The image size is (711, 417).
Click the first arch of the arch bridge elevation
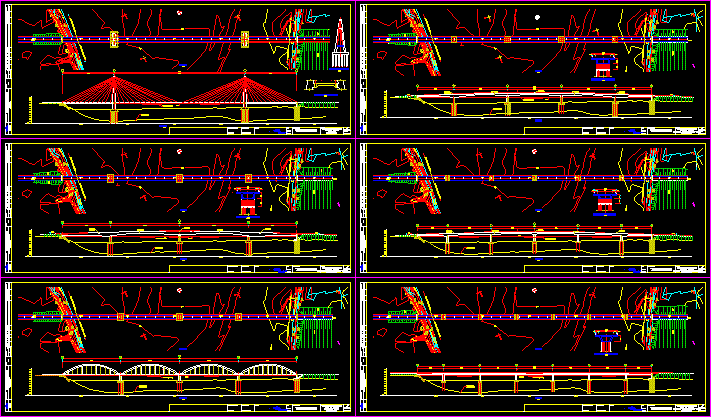91,373
